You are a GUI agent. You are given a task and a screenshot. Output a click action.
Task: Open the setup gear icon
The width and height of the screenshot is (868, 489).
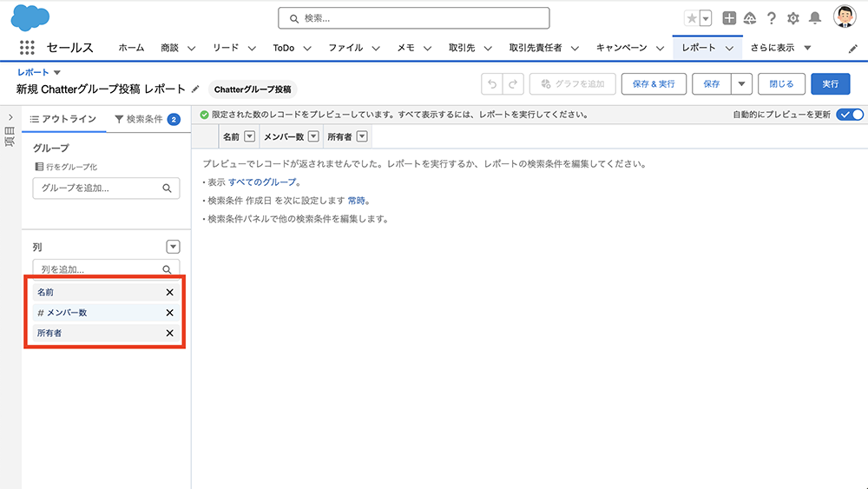click(793, 18)
